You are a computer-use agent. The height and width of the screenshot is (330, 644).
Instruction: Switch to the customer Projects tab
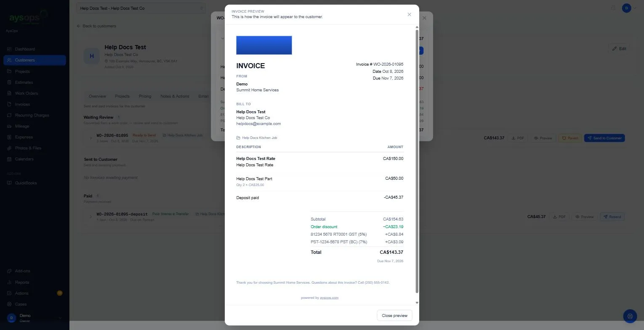click(x=122, y=96)
